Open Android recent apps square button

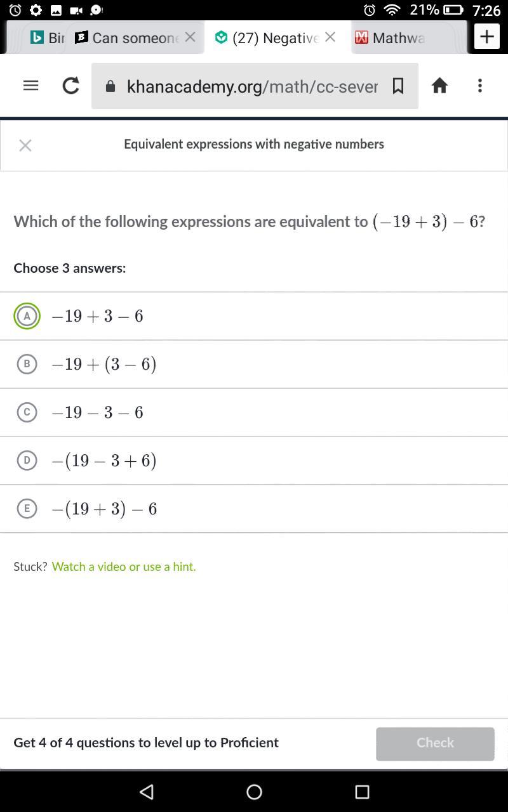[x=362, y=791]
